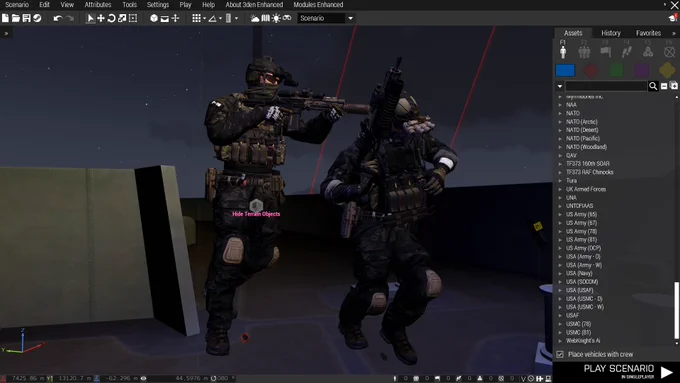The image size is (680, 383).
Task: Select the Move widget tool
Action: (x=101, y=18)
